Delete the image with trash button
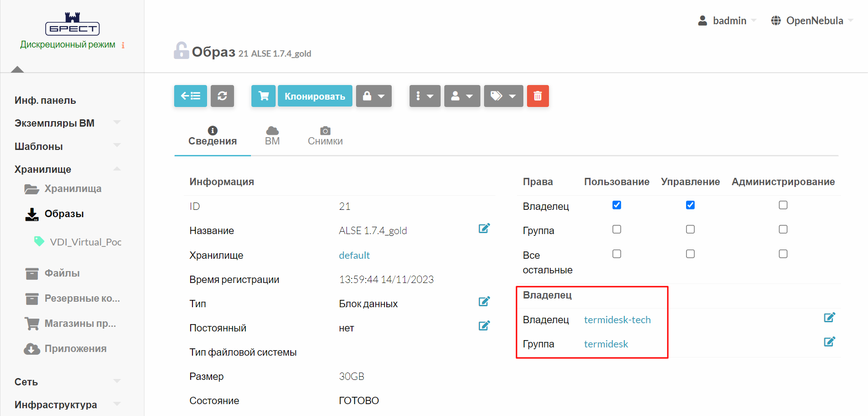 pos(538,96)
